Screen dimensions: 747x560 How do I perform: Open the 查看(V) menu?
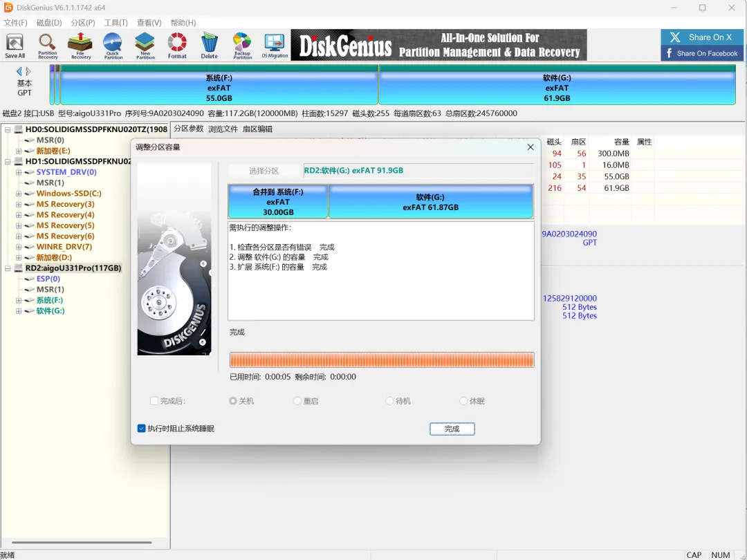149,23
